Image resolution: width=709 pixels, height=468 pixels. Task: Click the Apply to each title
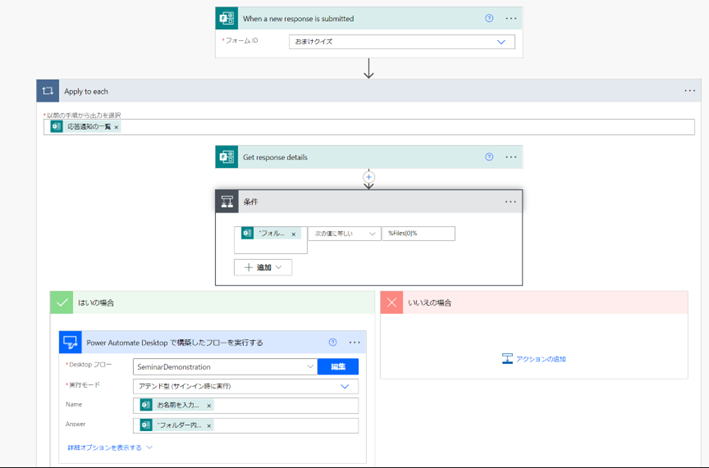(86, 91)
